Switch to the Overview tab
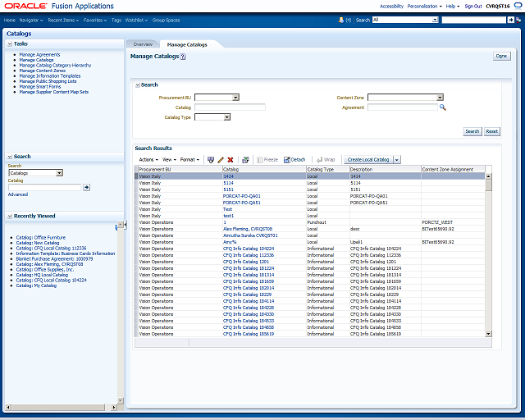Screen dimensions: 525x420 click(x=143, y=44)
